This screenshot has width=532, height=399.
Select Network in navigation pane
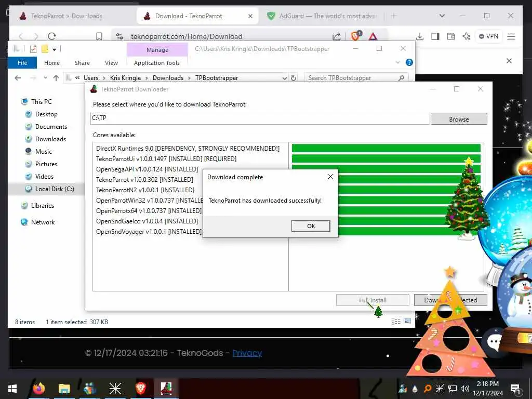point(43,222)
